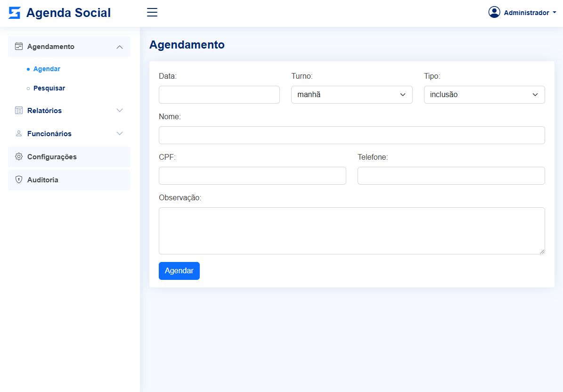Viewport: 563px width, 392px height.
Task: Select the Agendar submenu item
Action: tap(47, 69)
